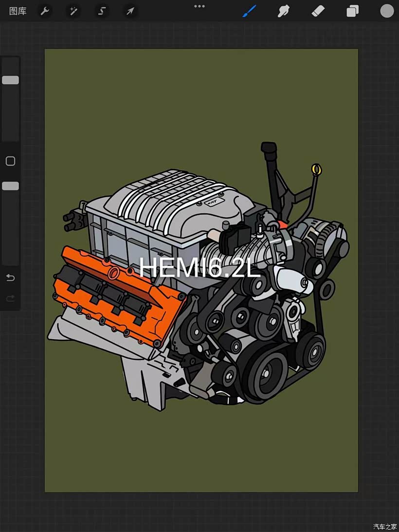Click the yellow dipstick handle in the drawing
The image size is (399, 532).
(x=317, y=169)
